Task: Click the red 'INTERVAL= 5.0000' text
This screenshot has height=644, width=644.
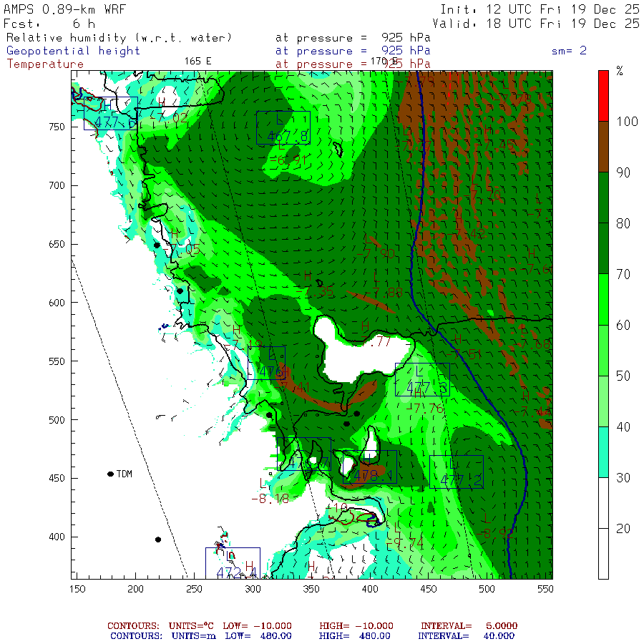Action: point(469,626)
